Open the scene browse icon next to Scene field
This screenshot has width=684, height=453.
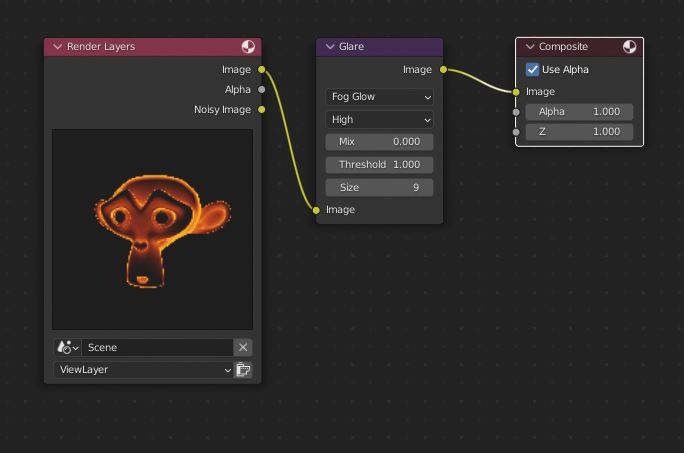[68, 348]
